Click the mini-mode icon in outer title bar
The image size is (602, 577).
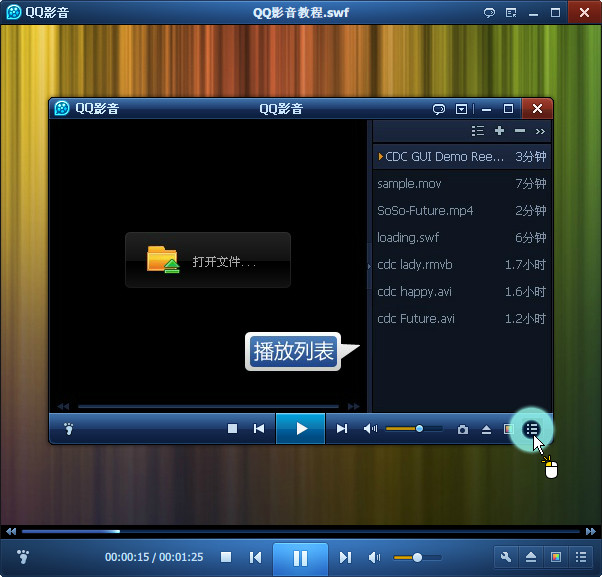[511, 13]
